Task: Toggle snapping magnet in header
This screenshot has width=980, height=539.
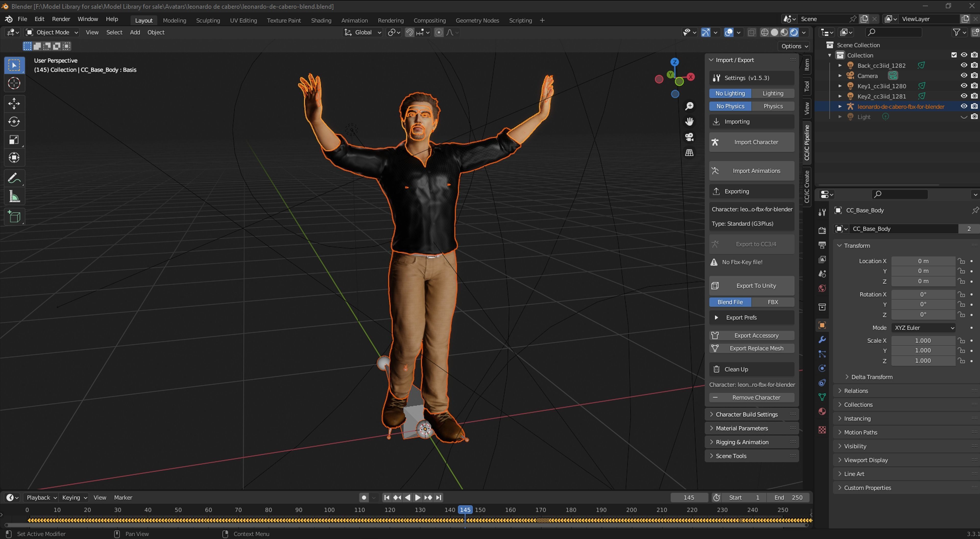Action: coord(409,32)
